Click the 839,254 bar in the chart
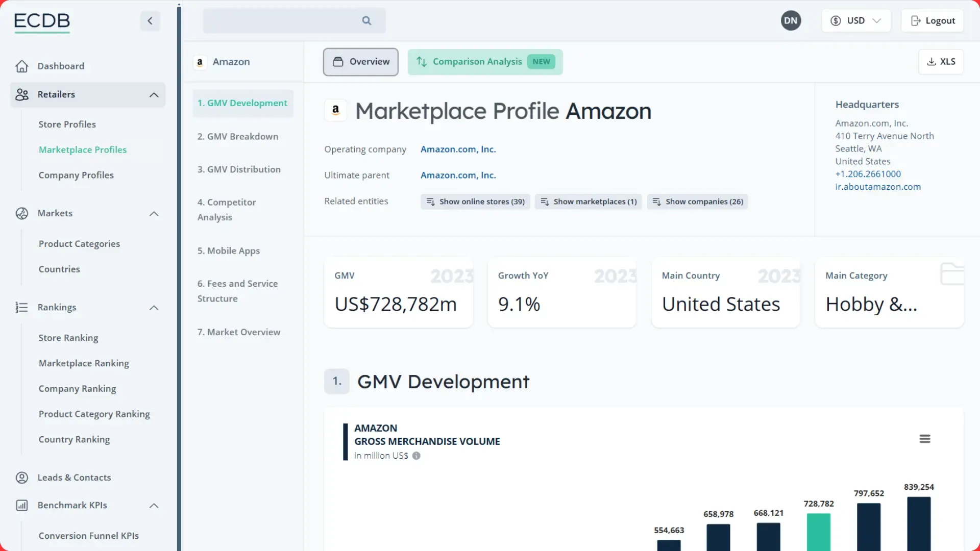The height and width of the screenshot is (551, 980). pos(919,523)
